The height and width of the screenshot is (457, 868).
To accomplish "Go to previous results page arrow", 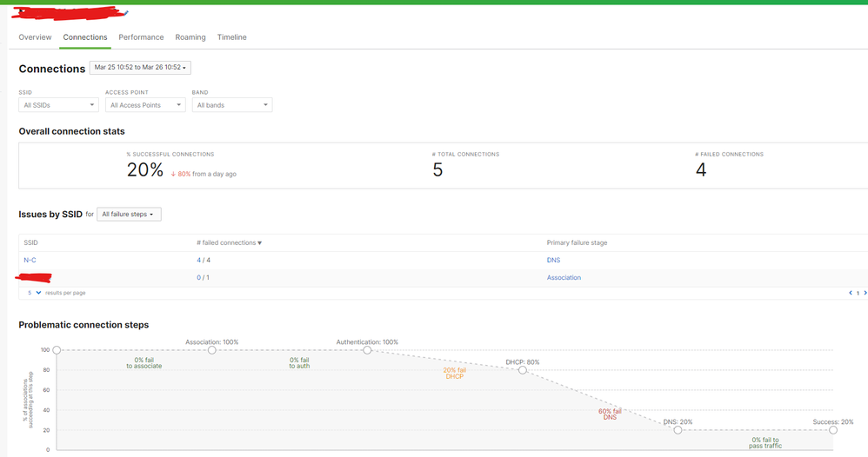I will [x=850, y=293].
